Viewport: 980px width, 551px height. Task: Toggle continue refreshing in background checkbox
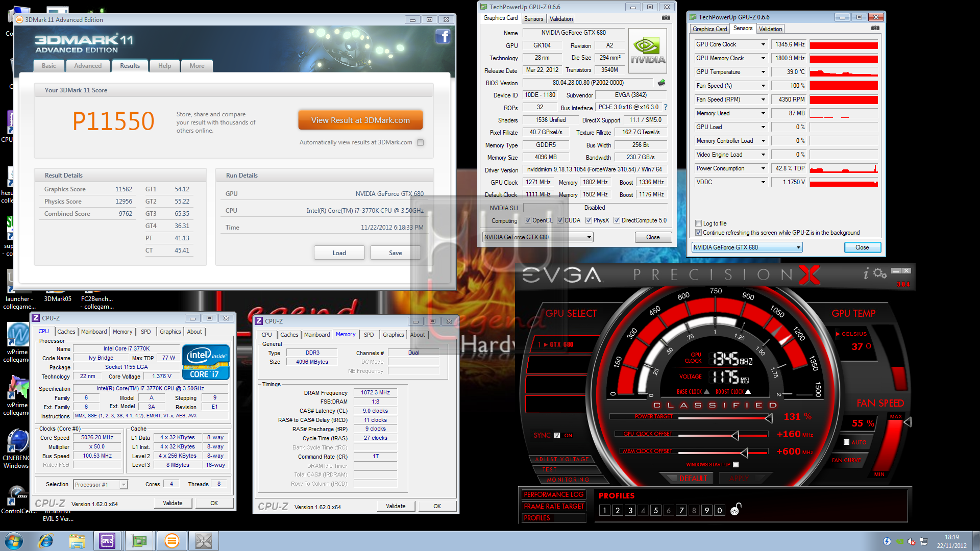[x=698, y=233]
